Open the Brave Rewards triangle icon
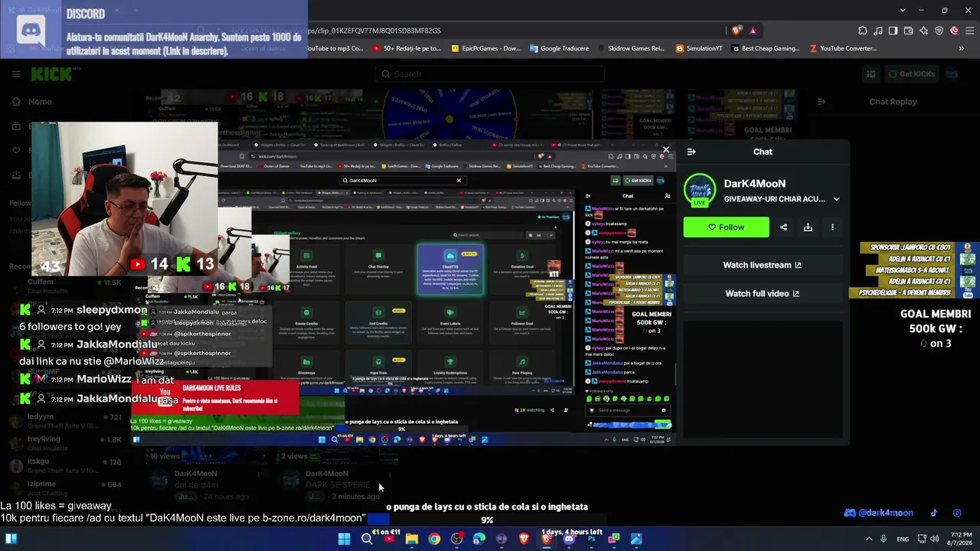980x551 pixels. [x=753, y=31]
